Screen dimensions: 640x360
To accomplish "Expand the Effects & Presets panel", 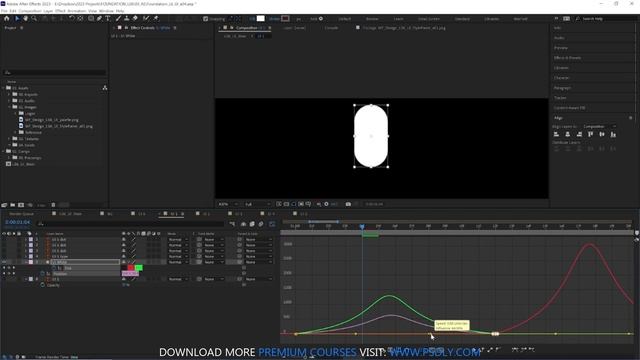I will click(x=567, y=58).
